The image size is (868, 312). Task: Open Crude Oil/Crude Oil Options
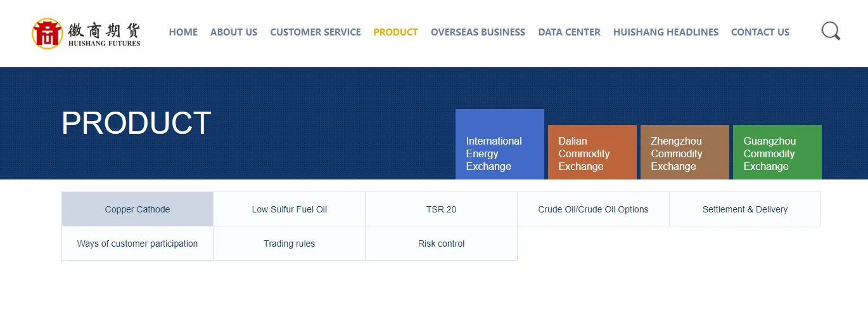(594, 209)
